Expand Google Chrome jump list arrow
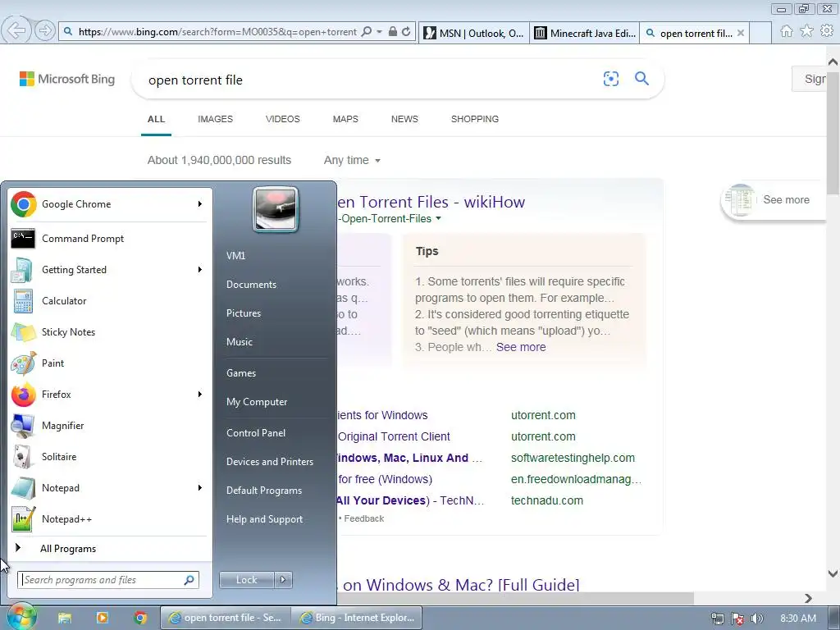The image size is (840, 630). (200, 204)
